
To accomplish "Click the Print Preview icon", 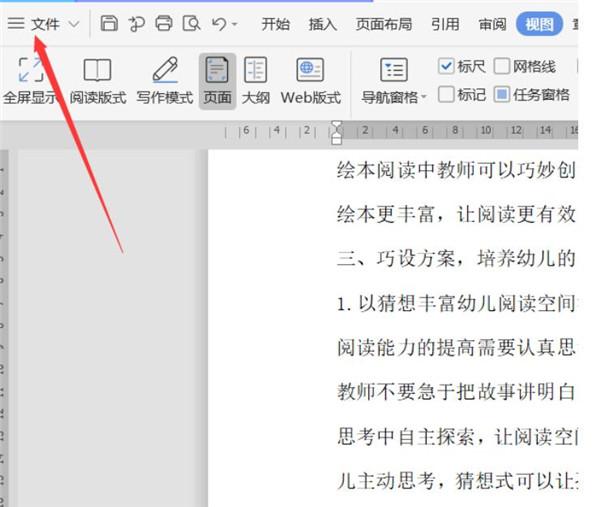I will click(x=191, y=23).
